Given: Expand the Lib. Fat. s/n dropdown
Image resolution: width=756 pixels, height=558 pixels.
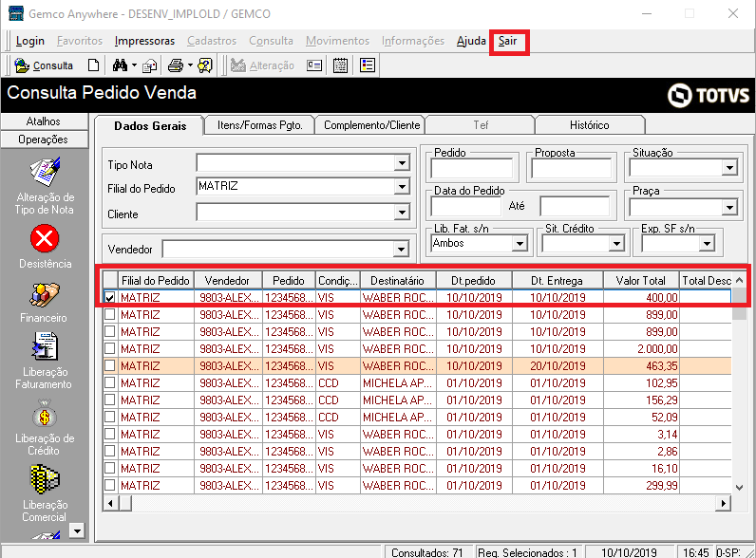Looking at the screenshot, I should pos(520,244).
